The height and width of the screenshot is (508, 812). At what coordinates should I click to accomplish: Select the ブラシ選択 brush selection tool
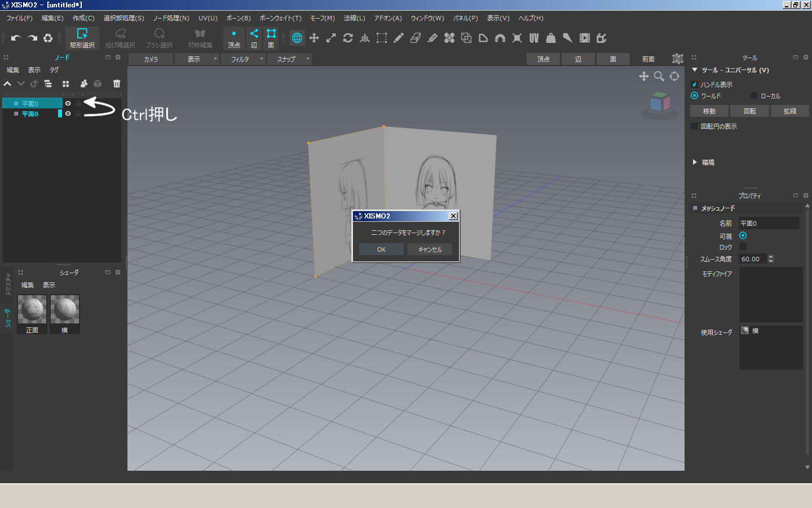tap(159, 38)
